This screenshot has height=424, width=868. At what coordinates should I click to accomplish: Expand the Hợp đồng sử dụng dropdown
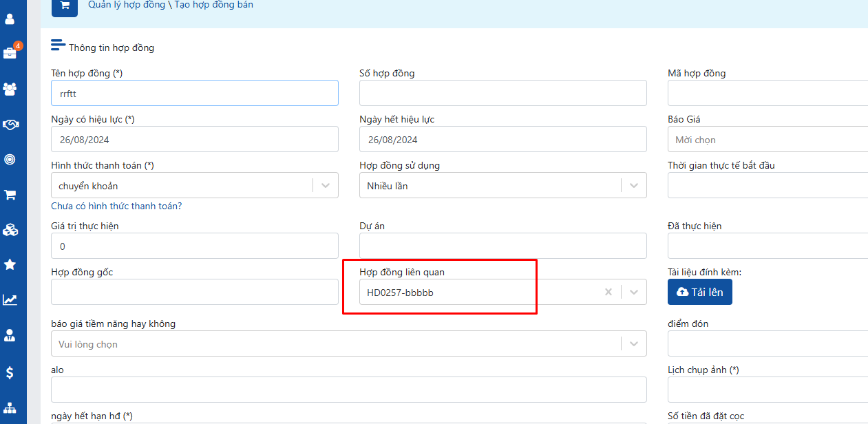coord(634,185)
